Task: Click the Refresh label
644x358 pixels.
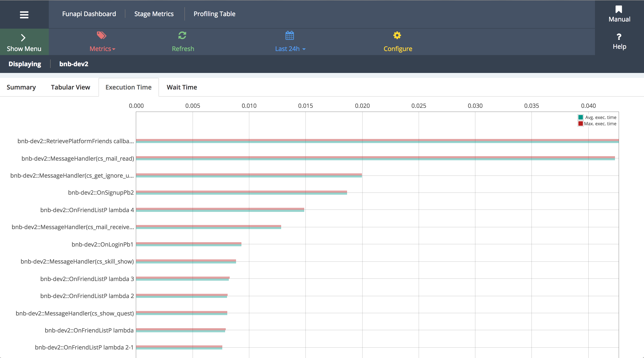Action: coord(183,49)
